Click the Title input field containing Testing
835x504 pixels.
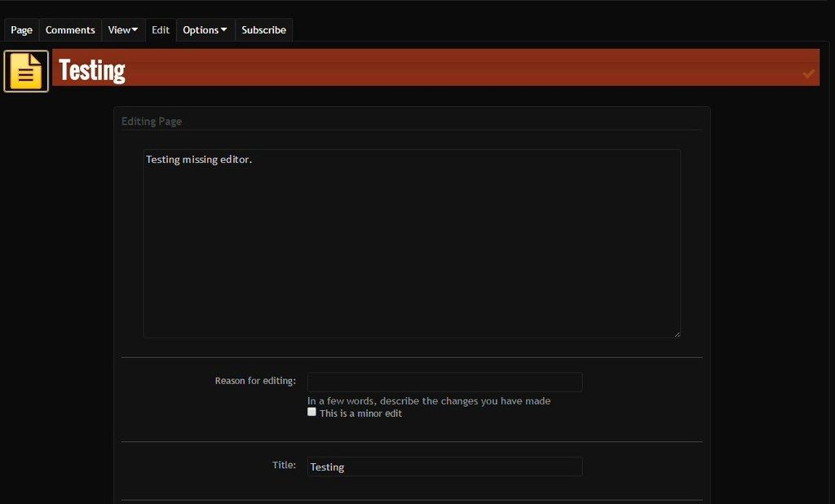coord(444,466)
